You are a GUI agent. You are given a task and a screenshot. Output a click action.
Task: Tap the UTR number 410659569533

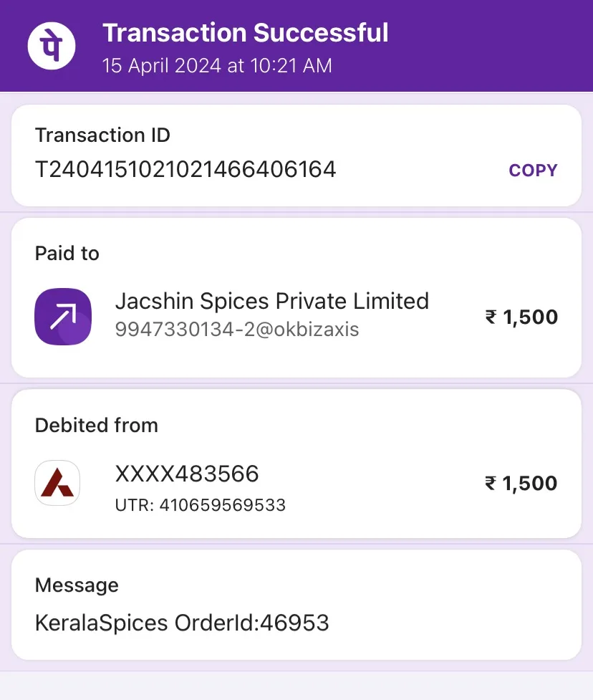click(x=201, y=505)
